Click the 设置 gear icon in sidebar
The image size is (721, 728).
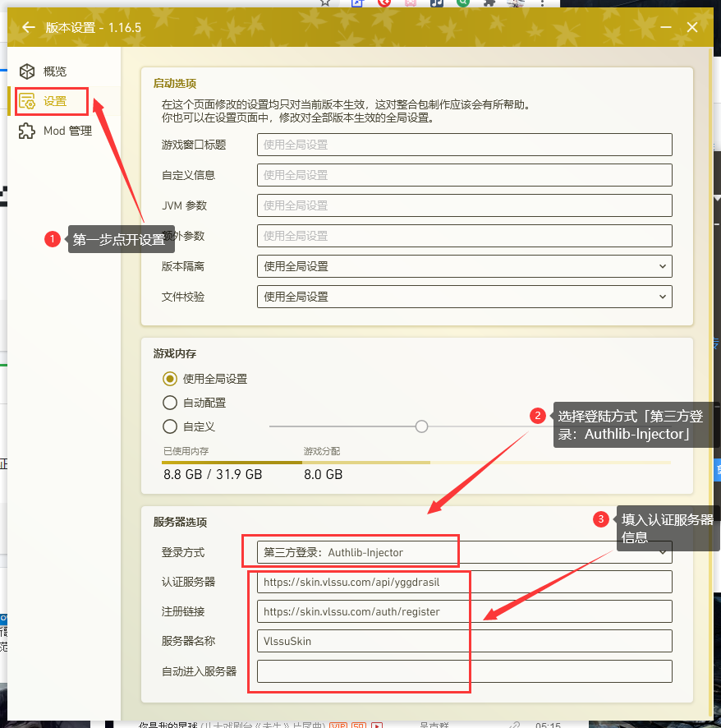[28, 101]
